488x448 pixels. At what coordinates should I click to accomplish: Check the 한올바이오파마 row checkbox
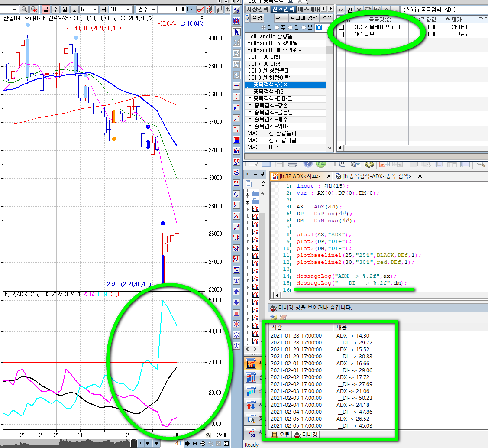coord(341,27)
